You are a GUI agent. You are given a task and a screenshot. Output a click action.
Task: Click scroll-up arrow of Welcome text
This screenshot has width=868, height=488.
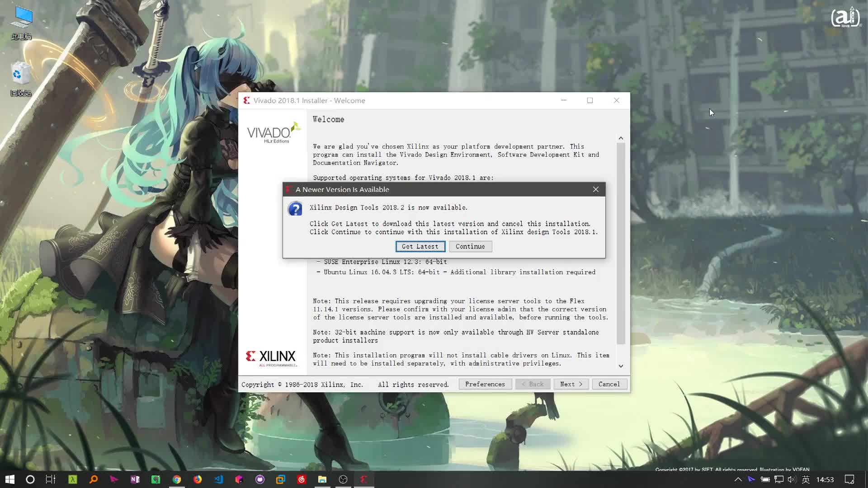tap(621, 138)
